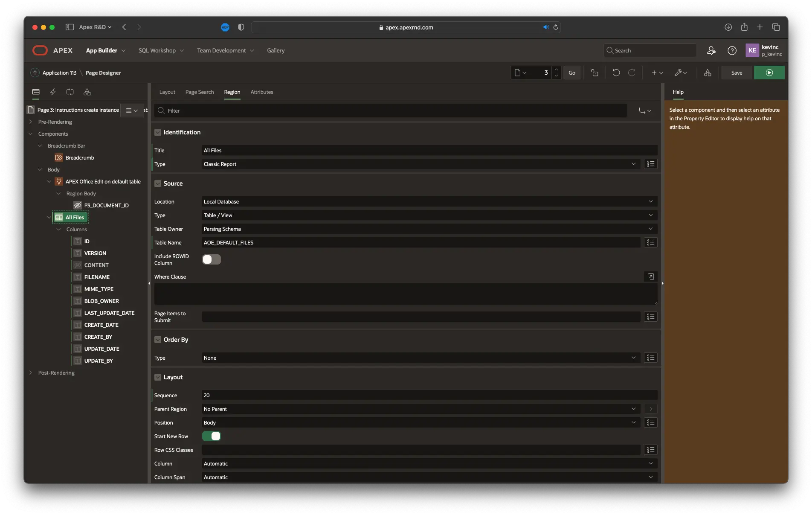Click the property Filter field

[x=391, y=111]
